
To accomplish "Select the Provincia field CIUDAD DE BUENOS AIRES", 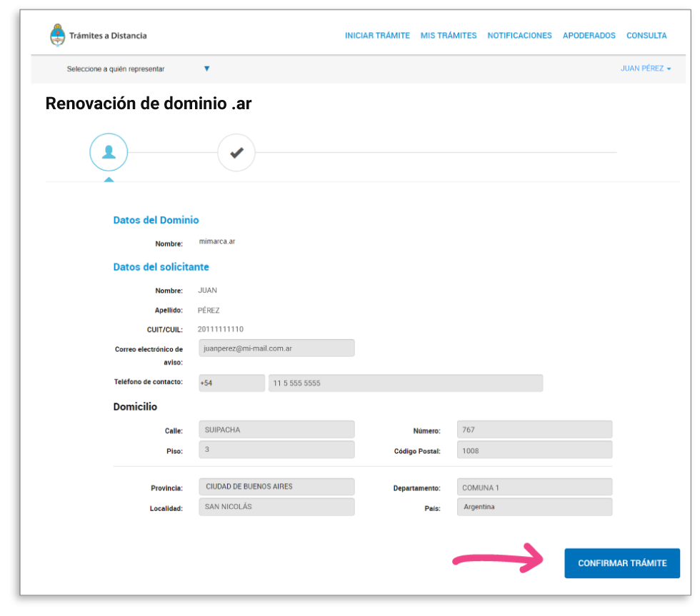I will click(276, 487).
